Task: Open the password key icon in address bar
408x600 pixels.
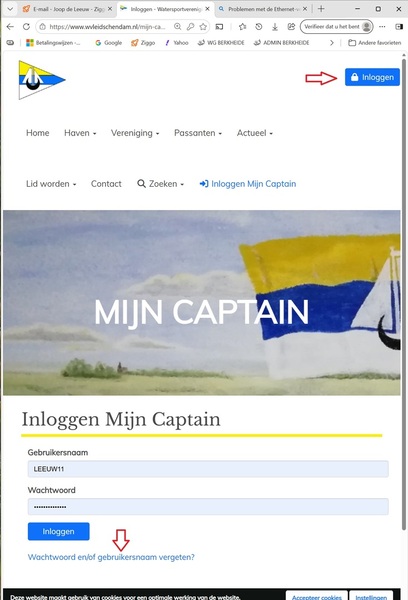Action: tap(190, 26)
